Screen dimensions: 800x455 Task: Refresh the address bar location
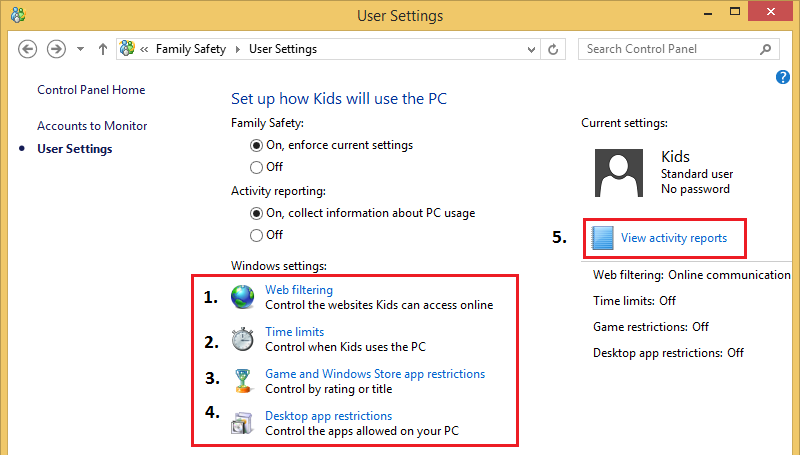554,49
